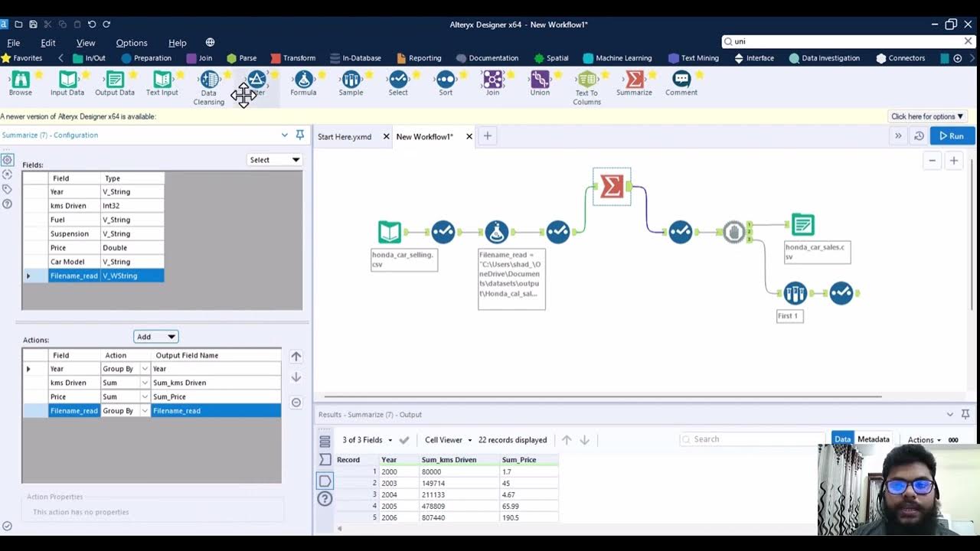The height and width of the screenshot is (551, 980).
Task: Open the Transform tool category
Action: (292, 58)
